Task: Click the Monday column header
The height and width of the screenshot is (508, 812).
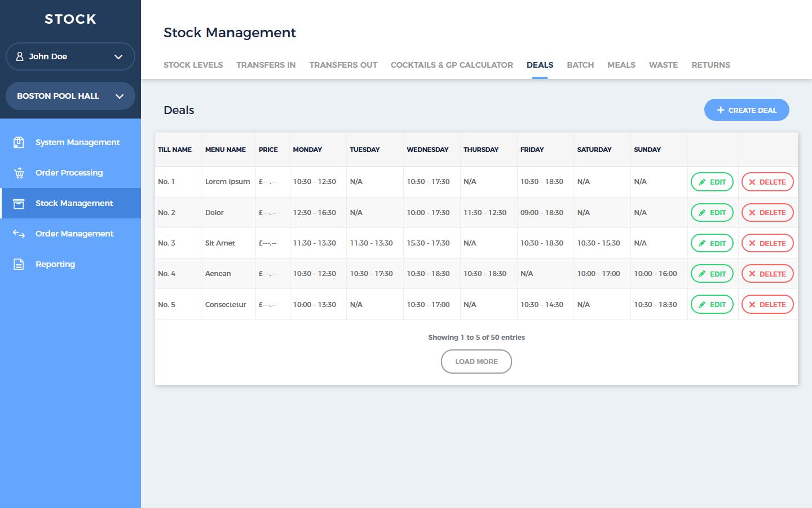Action: 307,150
